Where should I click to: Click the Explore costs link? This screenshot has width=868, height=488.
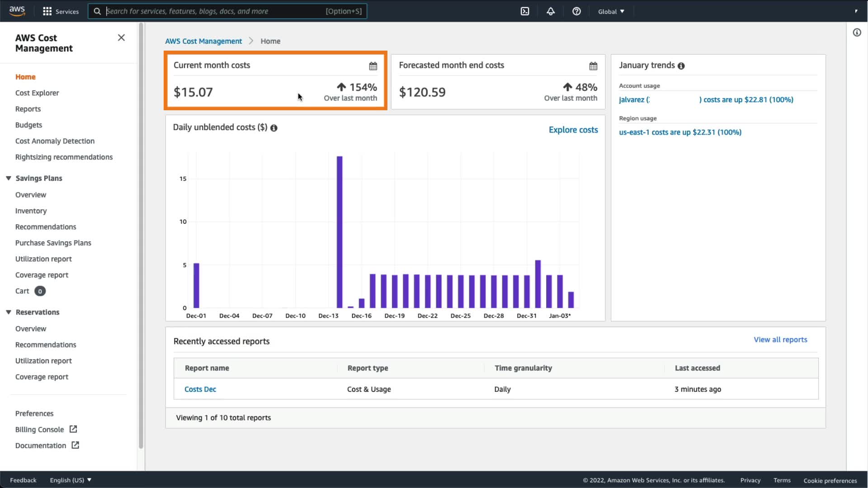573,130
